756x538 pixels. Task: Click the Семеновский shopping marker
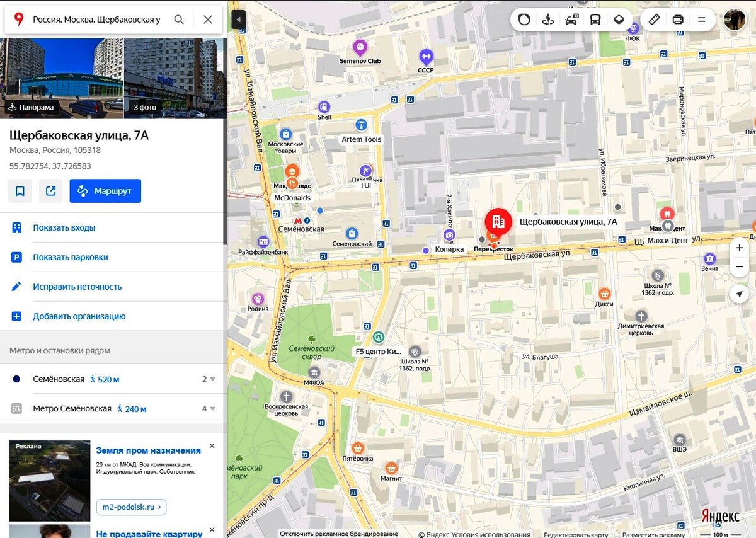tap(352, 233)
